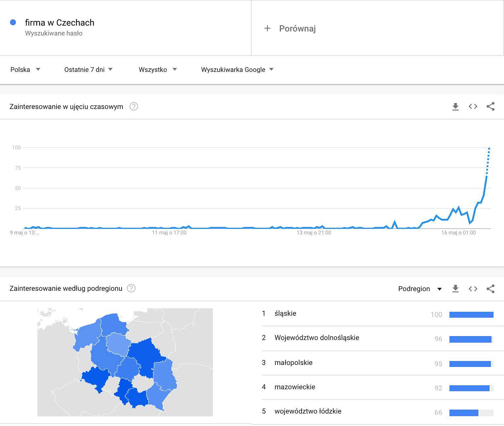This screenshot has width=504, height=426.
Task: Click the 16 maj o 01:00 axis label
Action: (458, 233)
